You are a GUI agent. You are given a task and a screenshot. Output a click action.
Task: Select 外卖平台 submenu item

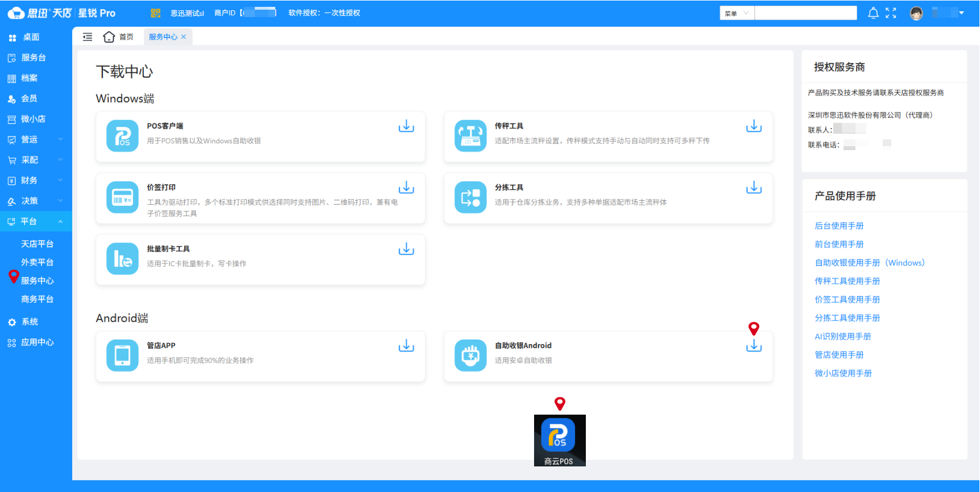coord(37,262)
